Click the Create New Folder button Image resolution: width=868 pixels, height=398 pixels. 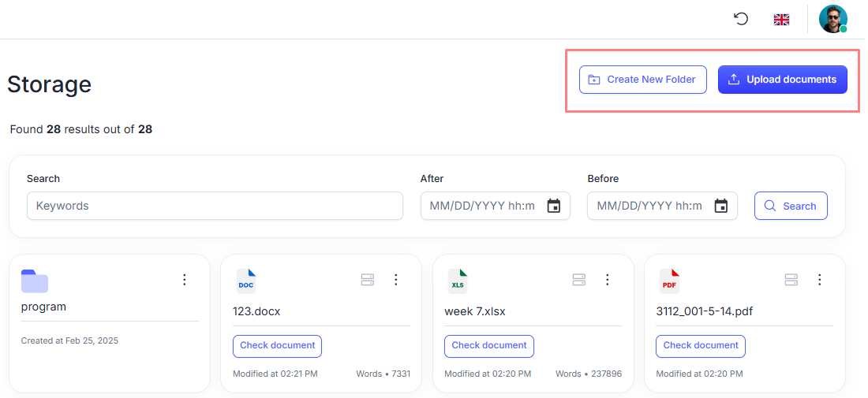pyautogui.click(x=642, y=80)
